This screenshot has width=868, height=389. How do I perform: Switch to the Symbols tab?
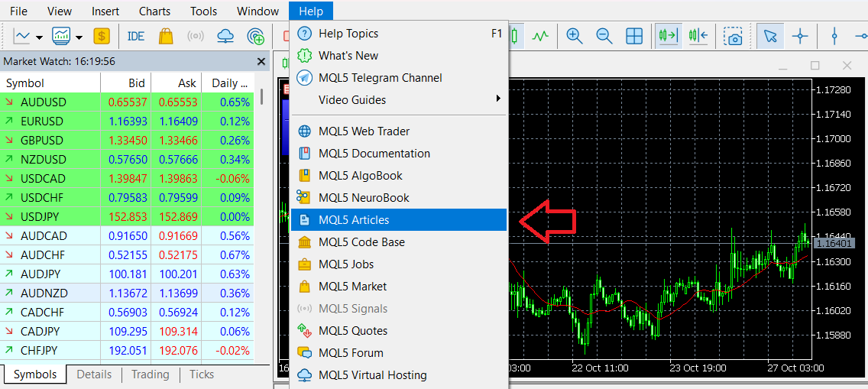point(35,374)
